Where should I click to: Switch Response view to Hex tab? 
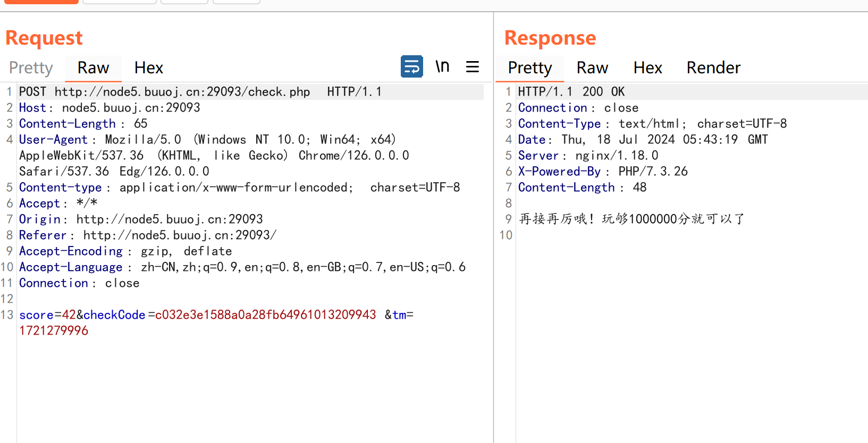[648, 68]
